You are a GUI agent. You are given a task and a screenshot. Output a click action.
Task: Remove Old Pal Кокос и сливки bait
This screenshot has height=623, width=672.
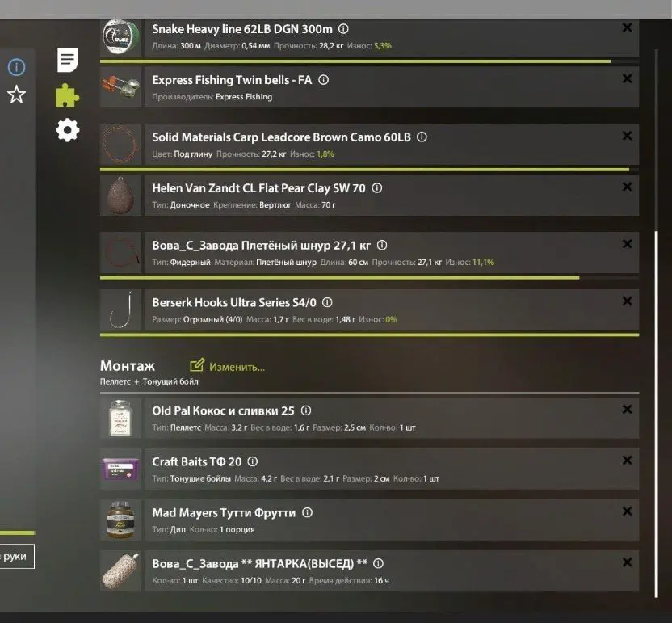[627, 410]
